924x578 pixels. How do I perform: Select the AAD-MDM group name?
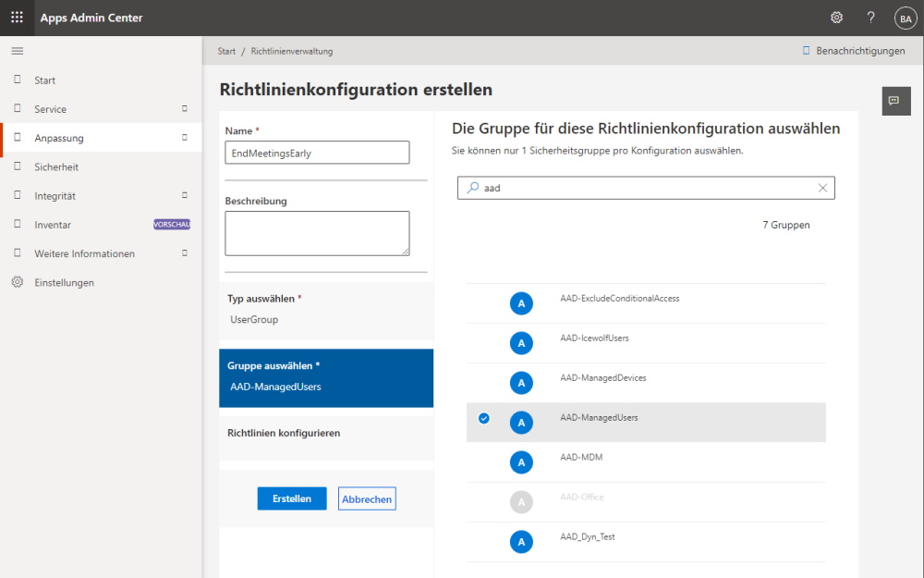coord(581,457)
